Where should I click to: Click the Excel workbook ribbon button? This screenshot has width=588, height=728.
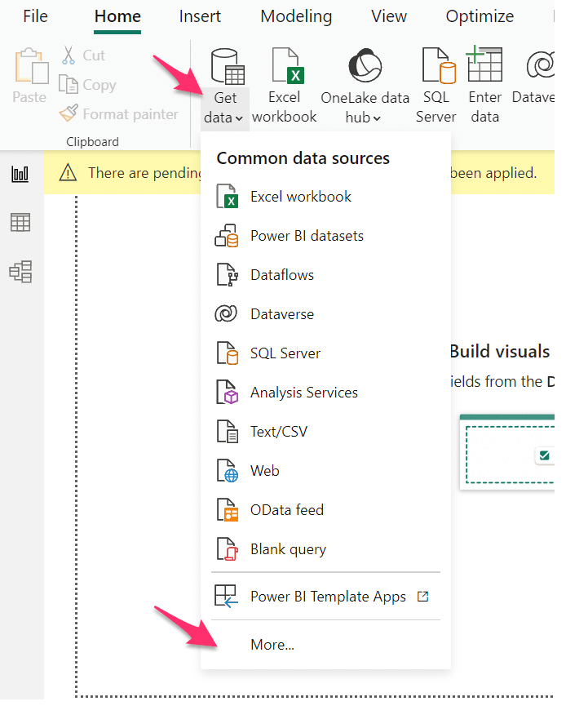click(285, 86)
